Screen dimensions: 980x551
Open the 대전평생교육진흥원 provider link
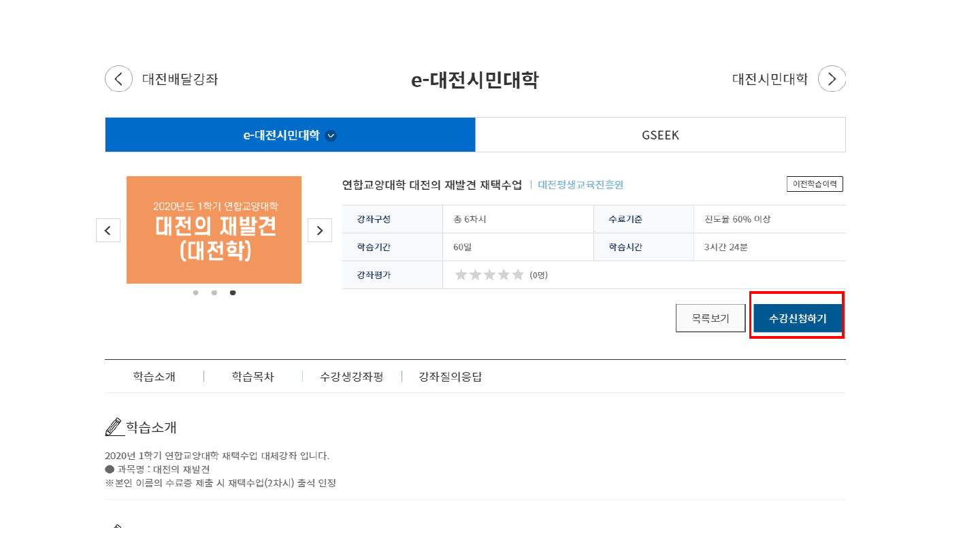tap(581, 184)
